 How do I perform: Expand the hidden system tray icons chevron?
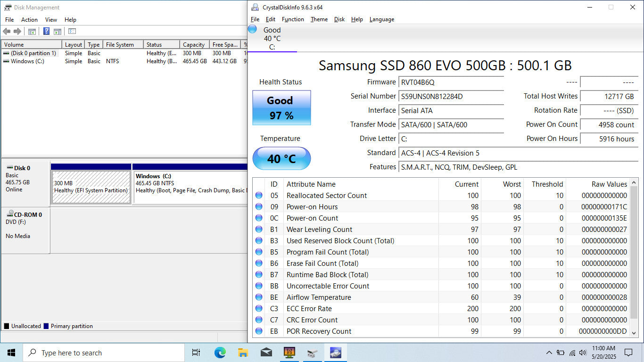[x=549, y=353]
